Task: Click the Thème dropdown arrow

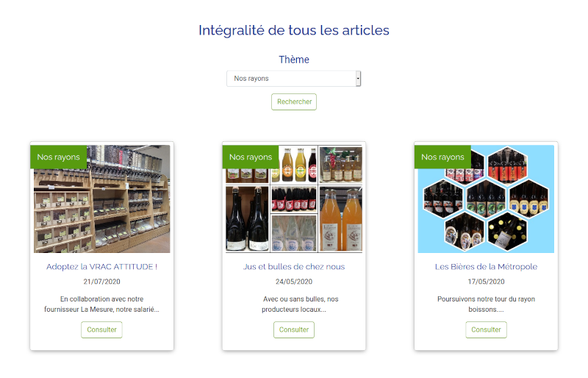Action: (x=358, y=79)
